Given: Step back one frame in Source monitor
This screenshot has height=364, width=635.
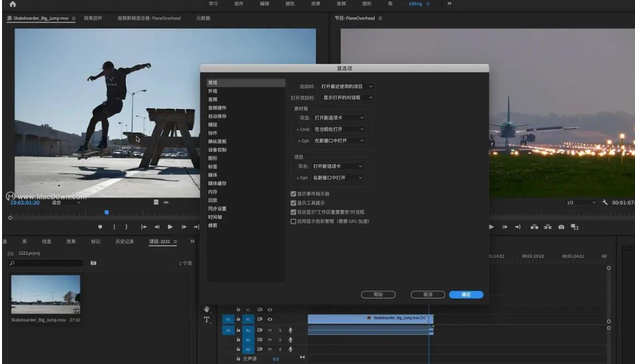Looking at the screenshot, I should point(157,227).
